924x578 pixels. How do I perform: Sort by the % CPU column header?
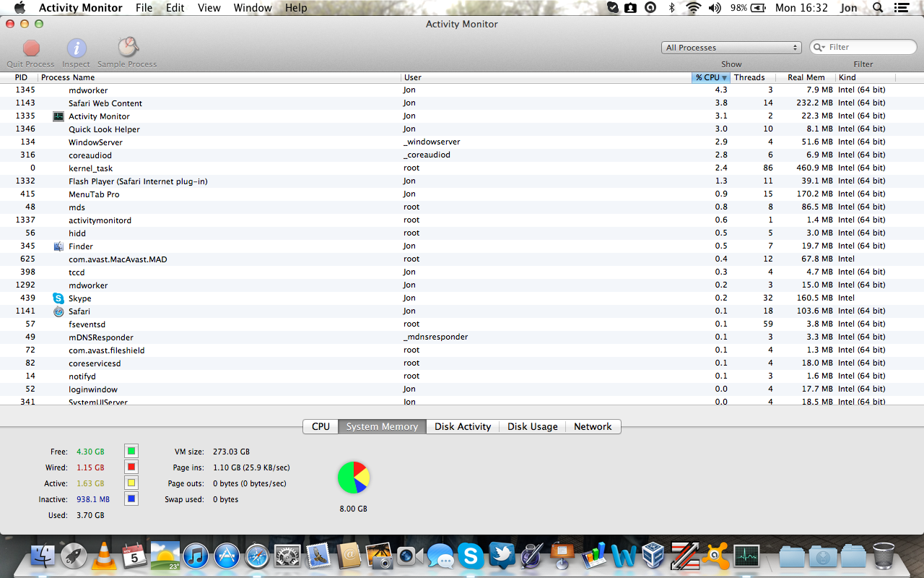711,77
